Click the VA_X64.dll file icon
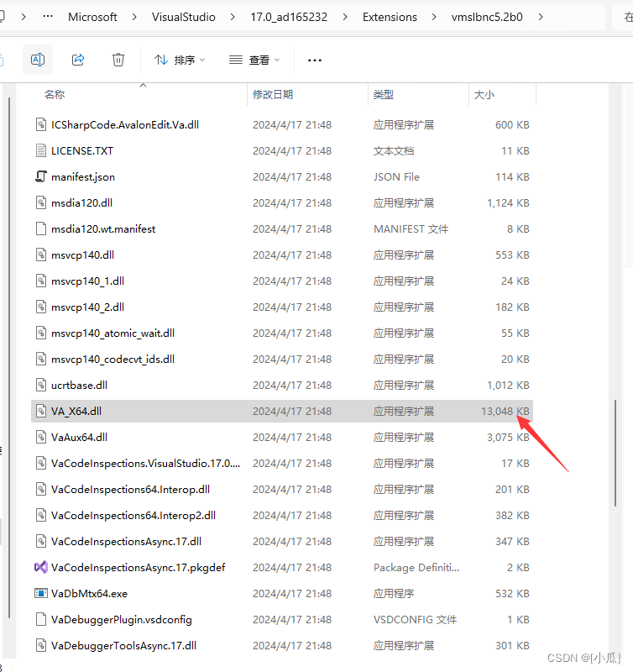633x672 pixels. point(40,411)
